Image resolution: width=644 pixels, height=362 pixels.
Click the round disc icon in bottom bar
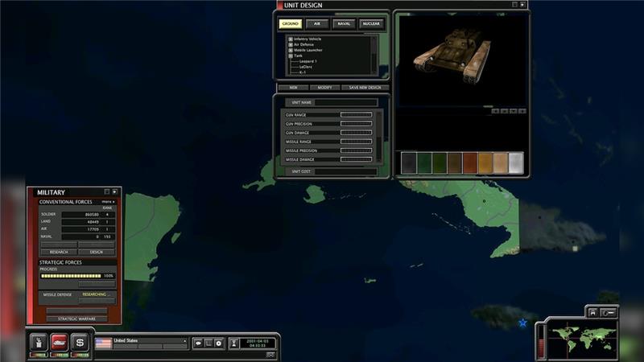(x=218, y=343)
